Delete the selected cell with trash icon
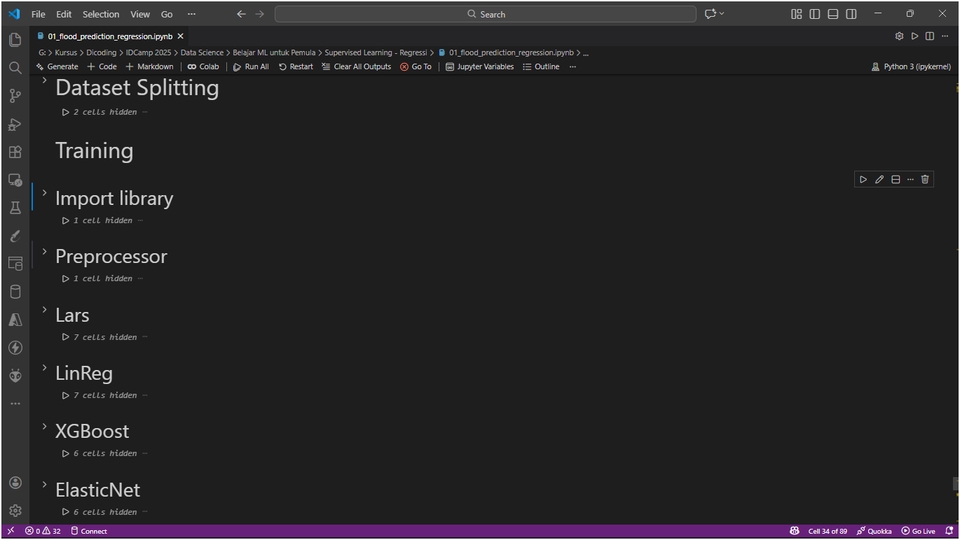 pos(925,179)
